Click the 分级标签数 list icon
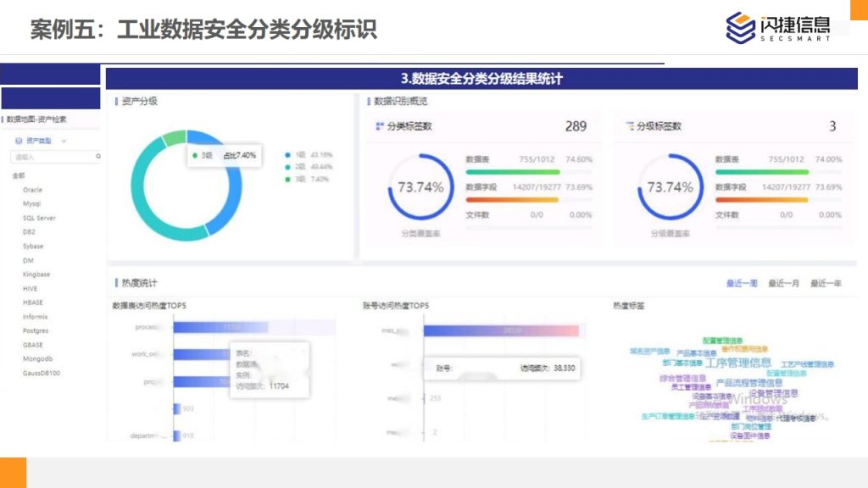The height and width of the screenshot is (488, 868). point(630,126)
